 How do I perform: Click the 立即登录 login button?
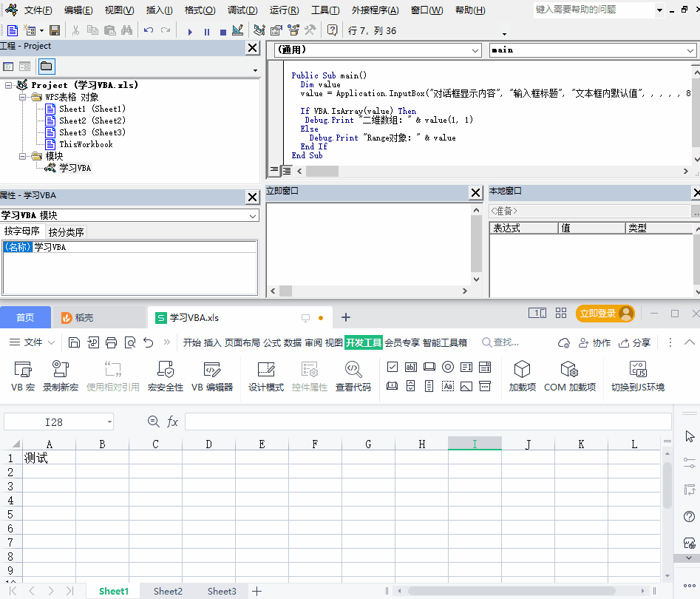coord(605,314)
